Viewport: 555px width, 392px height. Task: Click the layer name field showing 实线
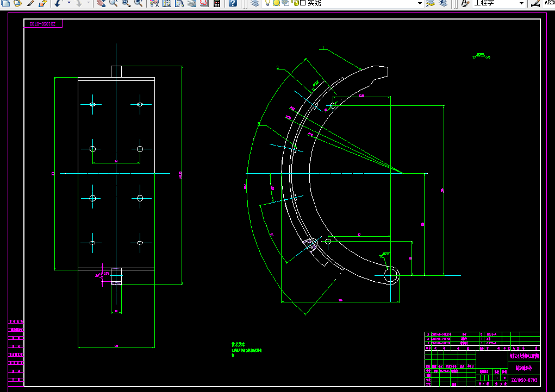pyautogui.click(x=314, y=3)
